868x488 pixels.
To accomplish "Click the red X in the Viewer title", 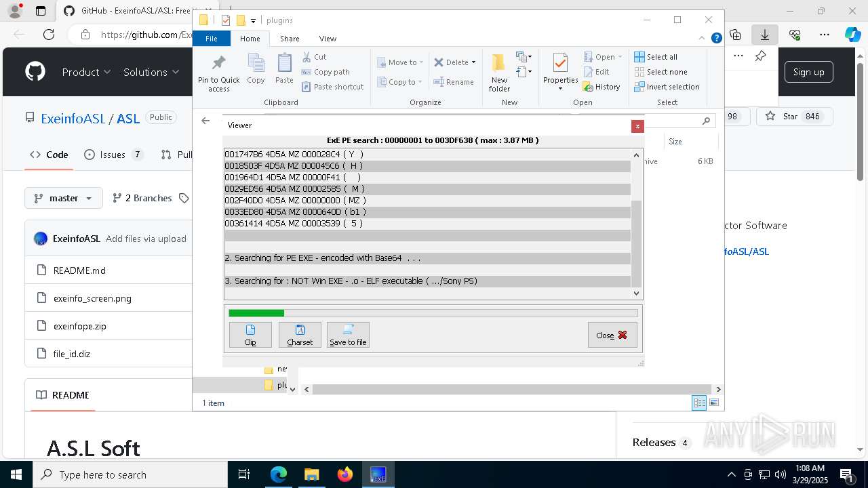I will [x=637, y=125].
